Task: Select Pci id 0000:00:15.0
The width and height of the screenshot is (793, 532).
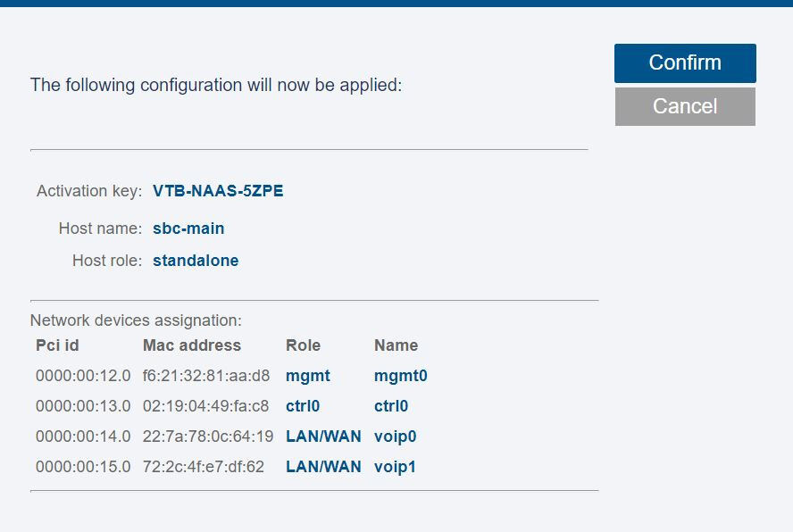Action: click(x=83, y=467)
